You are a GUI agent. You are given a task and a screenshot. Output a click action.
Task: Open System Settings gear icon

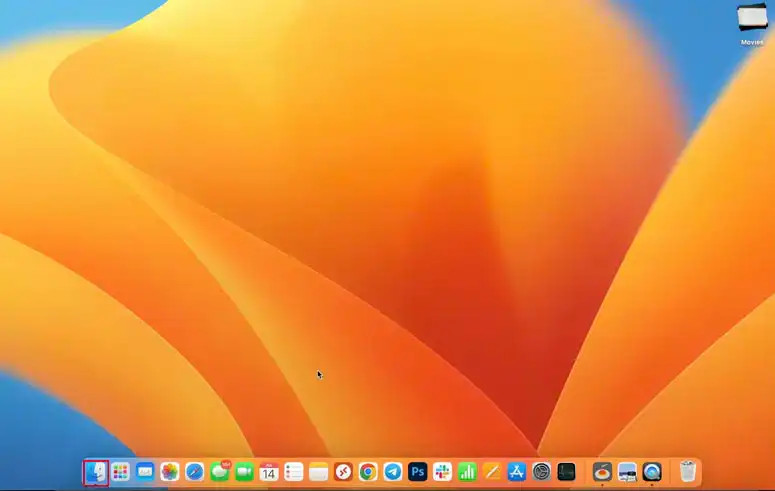(x=542, y=472)
